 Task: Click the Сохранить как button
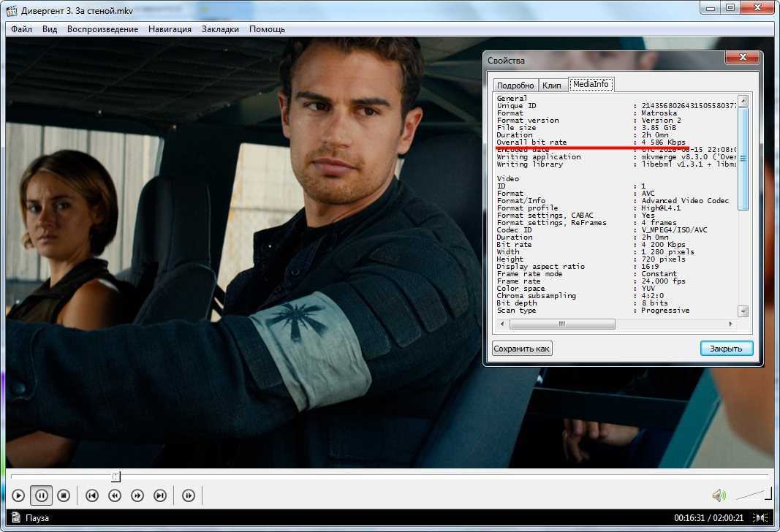pyautogui.click(x=522, y=349)
